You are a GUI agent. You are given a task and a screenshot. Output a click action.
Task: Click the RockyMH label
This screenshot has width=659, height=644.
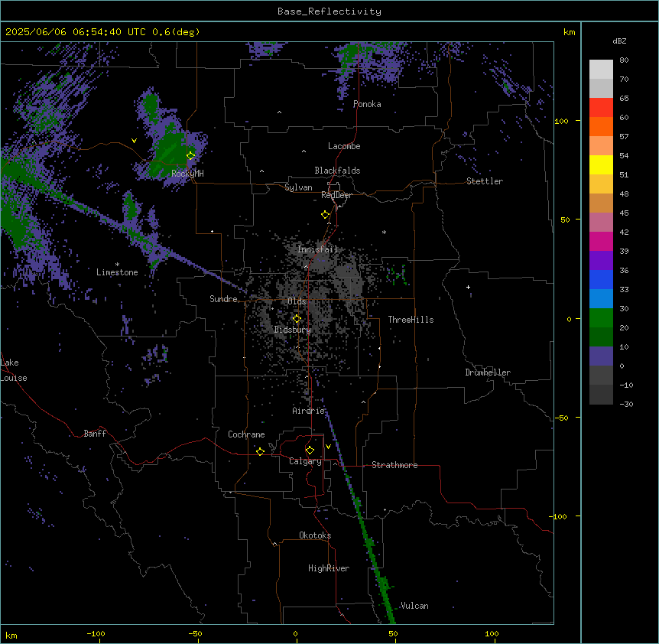pos(187,174)
